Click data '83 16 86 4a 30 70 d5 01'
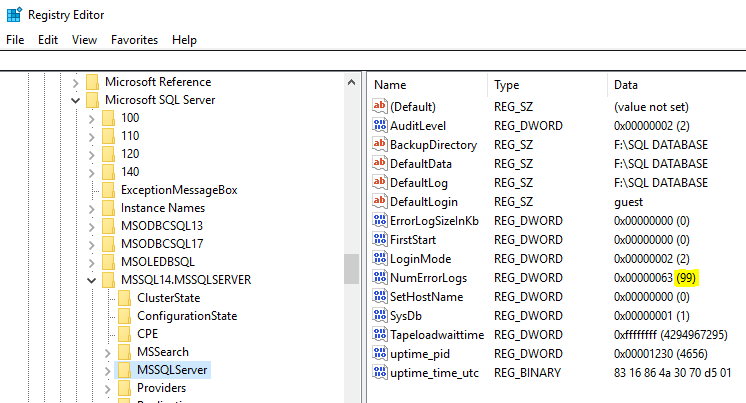Image resolution: width=746 pixels, height=403 pixels. click(x=672, y=373)
